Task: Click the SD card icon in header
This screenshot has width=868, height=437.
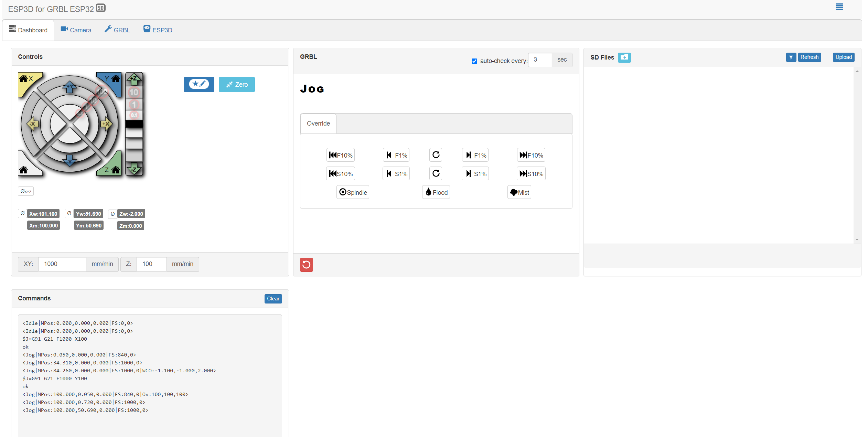Action: (101, 8)
